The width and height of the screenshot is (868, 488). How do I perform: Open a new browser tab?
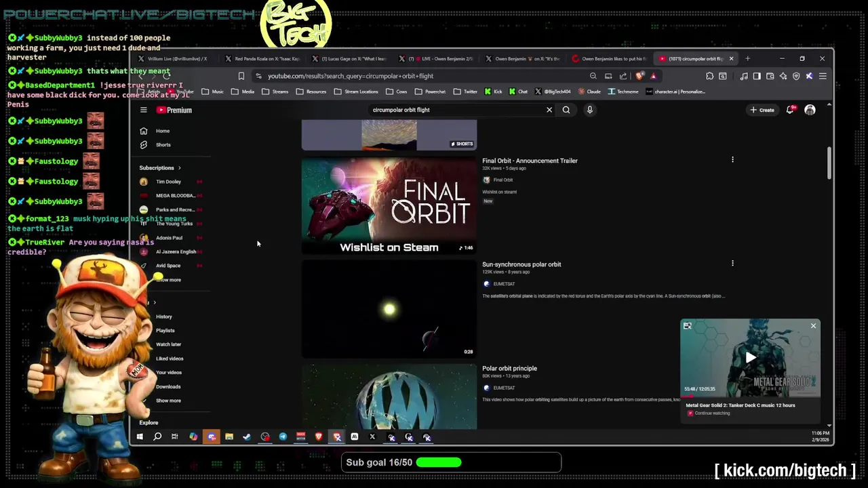click(747, 58)
